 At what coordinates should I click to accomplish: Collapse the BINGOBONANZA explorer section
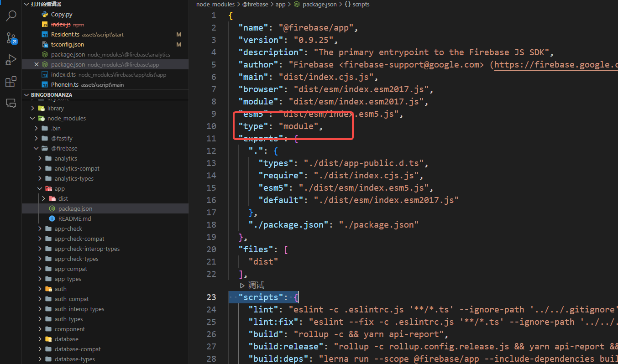[x=26, y=95]
